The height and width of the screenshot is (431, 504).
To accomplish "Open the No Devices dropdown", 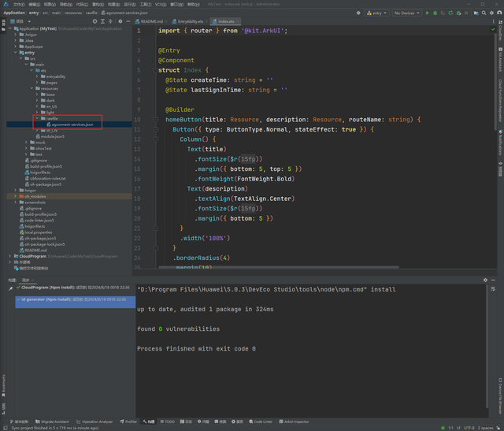I will pos(406,13).
